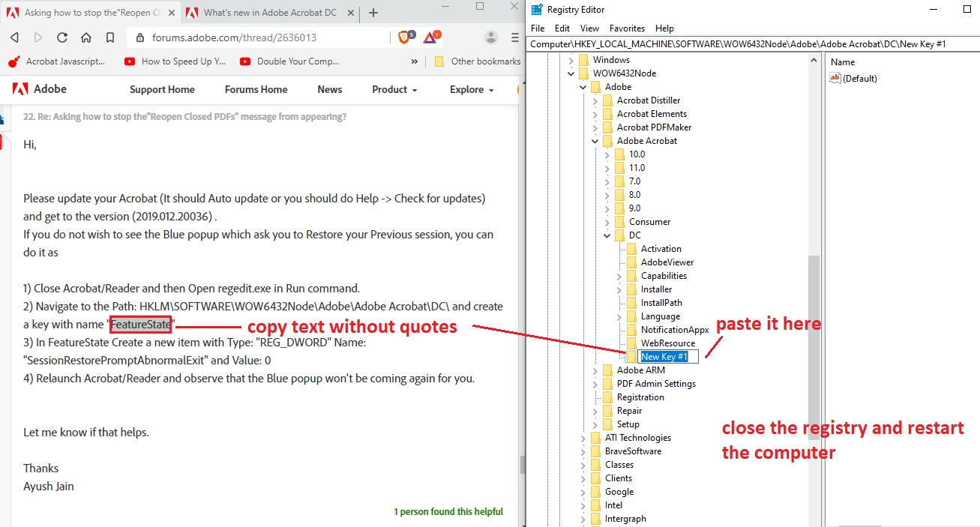Select the Asking how to stop tab
Viewport: 980px width, 527px height.
coord(91,13)
